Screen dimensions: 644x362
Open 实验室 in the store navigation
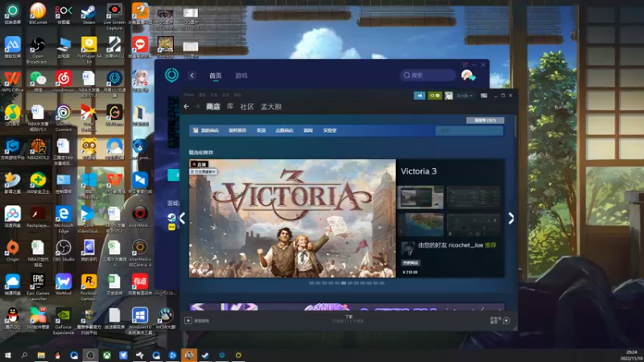tap(330, 130)
